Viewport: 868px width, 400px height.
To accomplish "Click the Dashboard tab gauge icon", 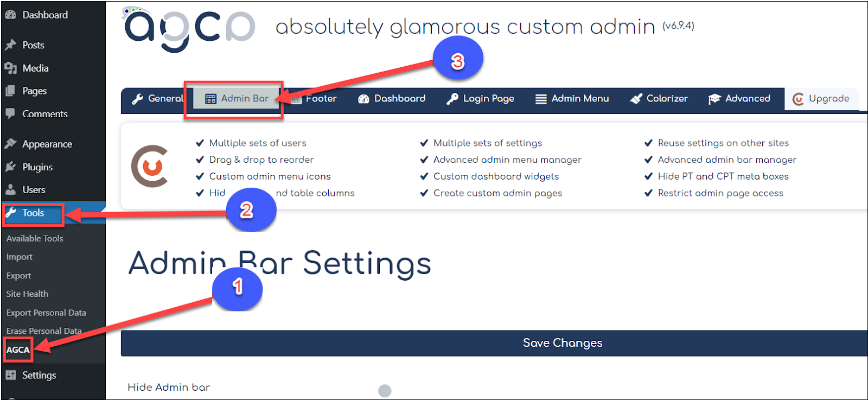I will coord(363,99).
